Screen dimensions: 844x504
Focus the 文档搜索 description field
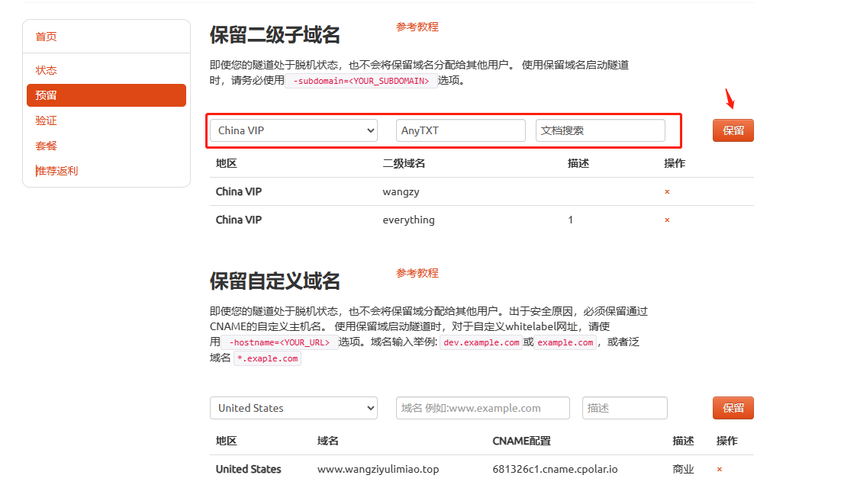(x=600, y=130)
